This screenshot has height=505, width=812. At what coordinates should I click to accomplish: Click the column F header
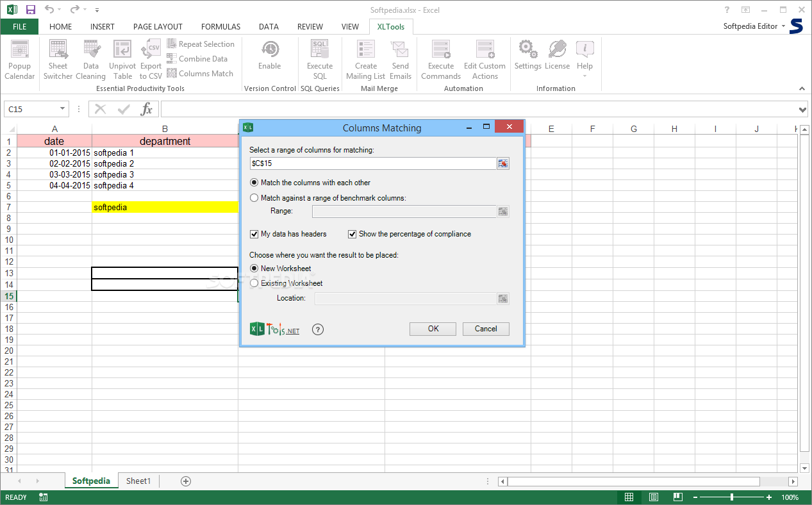tap(592, 129)
